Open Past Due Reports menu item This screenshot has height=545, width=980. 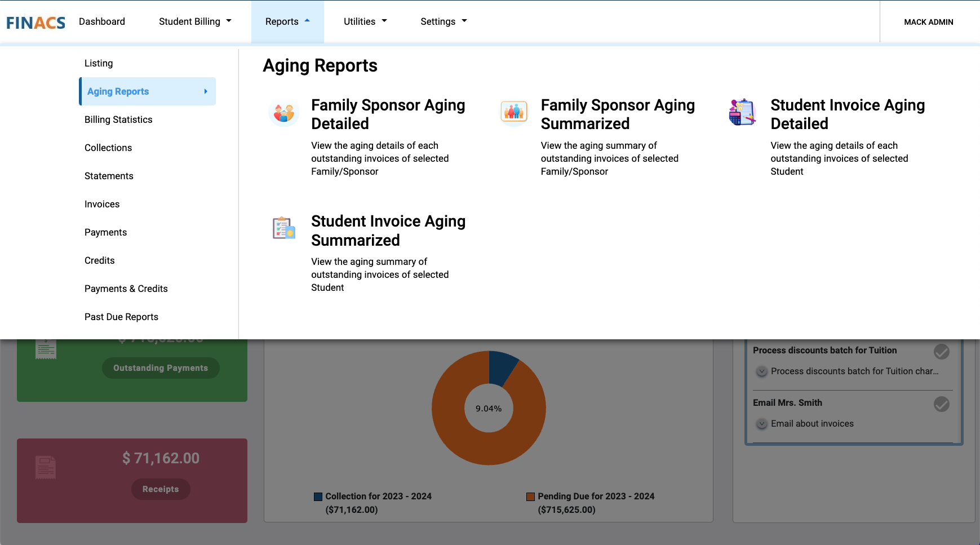pyautogui.click(x=121, y=317)
